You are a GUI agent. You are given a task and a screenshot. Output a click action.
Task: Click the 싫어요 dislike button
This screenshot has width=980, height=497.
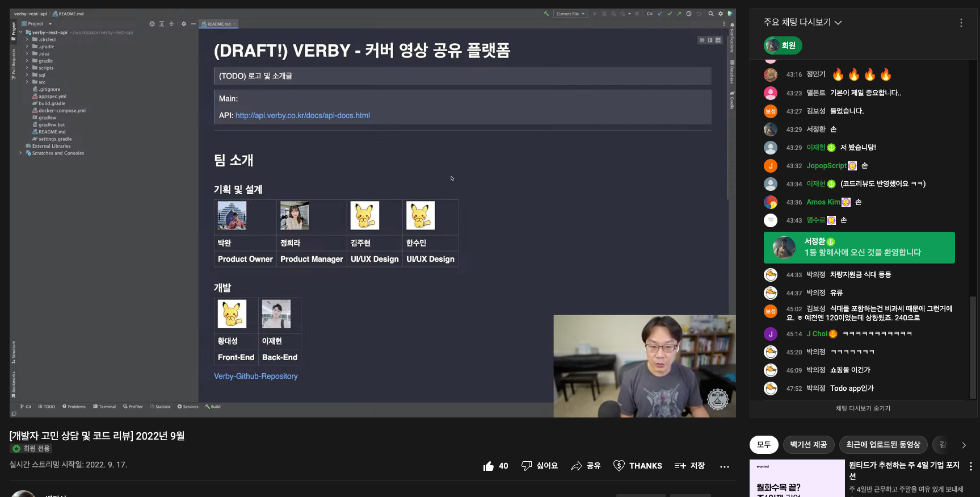coord(539,466)
